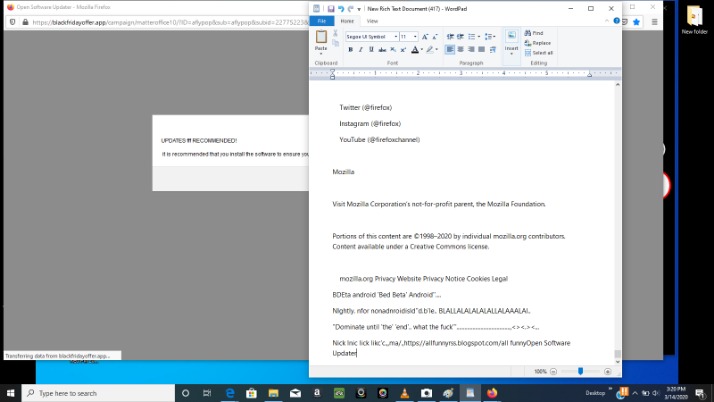This screenshot has width=714, height=402.
Task: Open Firefox hamburger menu
Action: (654, 22)
